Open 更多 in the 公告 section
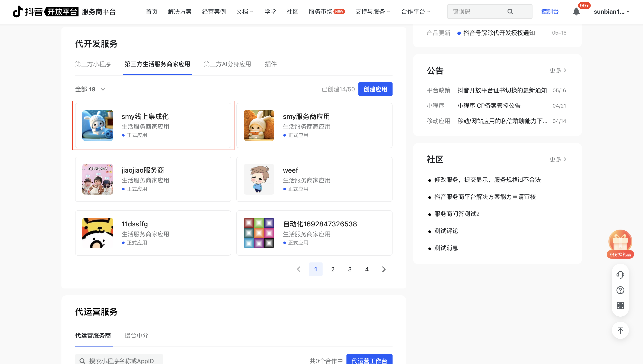This screenshot has width=643, height=364. click(x=558, y=70)
